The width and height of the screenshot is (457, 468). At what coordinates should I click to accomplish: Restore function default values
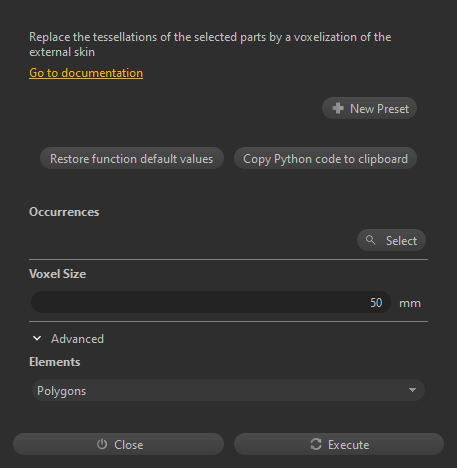click(132, 158)
